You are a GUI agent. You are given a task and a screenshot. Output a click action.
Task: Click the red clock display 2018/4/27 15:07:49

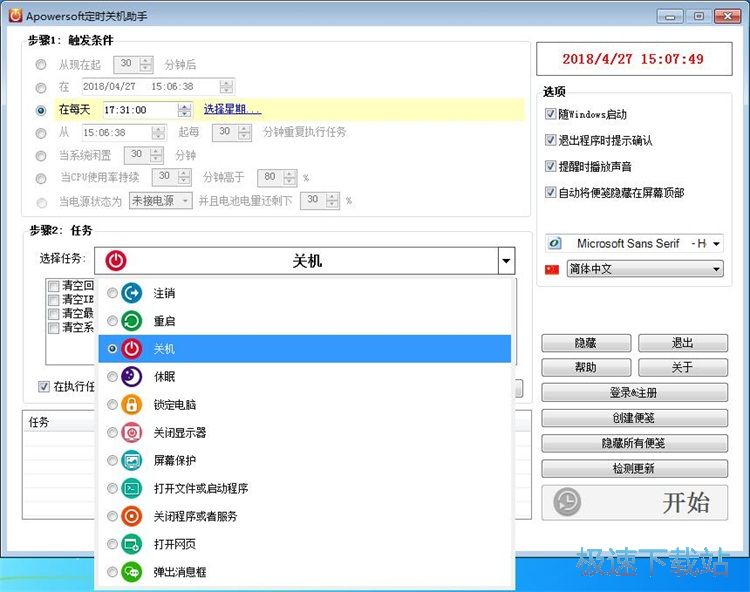pyautogui.click(x=634, y=59)
